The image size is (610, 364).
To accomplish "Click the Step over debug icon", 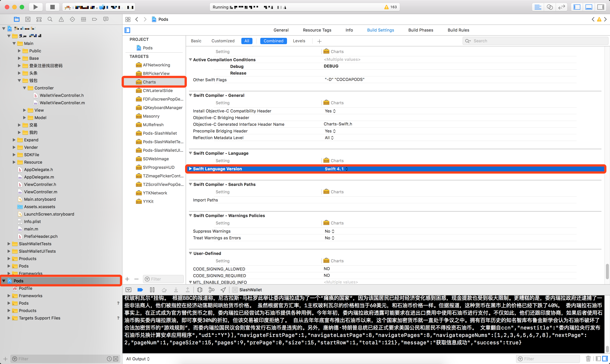I will pos(164,290).
